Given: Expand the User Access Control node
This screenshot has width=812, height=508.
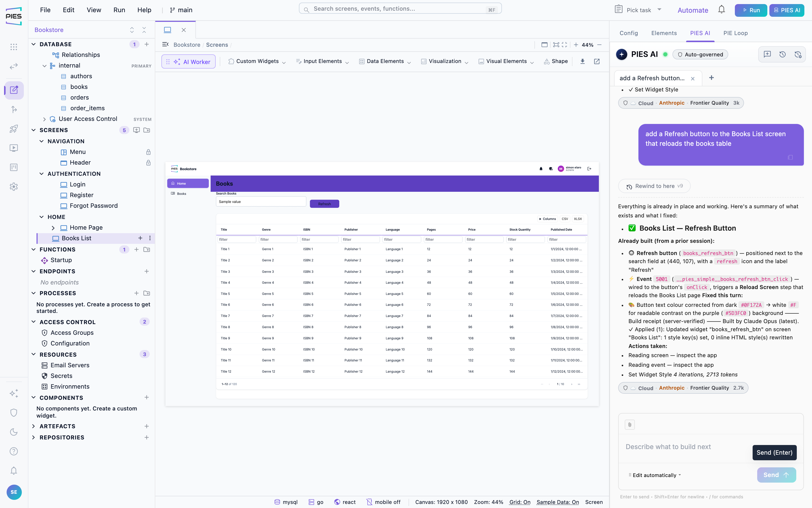Looking at the screenshot, I should click(44, 119).
